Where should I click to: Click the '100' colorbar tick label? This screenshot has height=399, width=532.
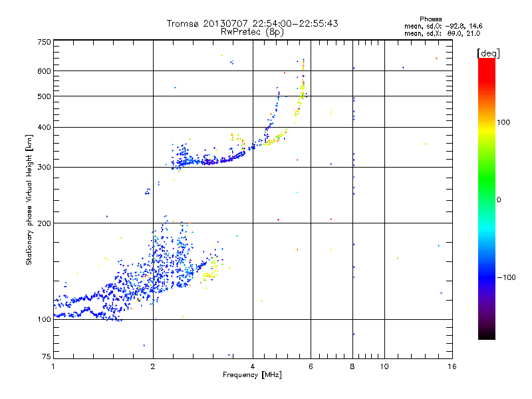click(x=503, y=122)
